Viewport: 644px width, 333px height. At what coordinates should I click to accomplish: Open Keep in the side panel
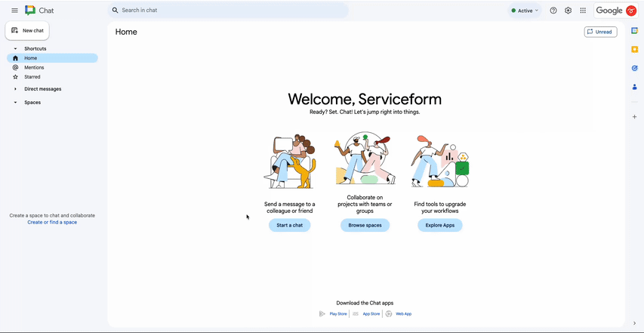coord(634,49)
